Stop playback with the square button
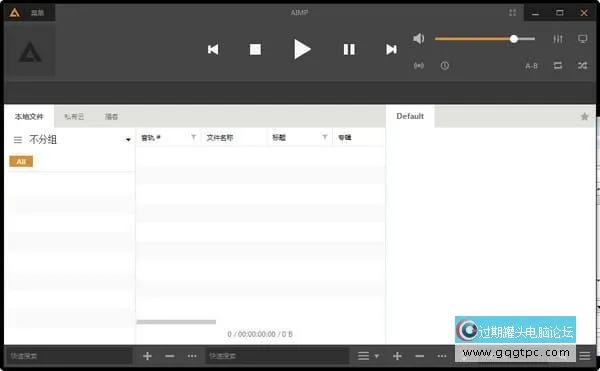This screenshot has height=371, width=600. (255, 49)
